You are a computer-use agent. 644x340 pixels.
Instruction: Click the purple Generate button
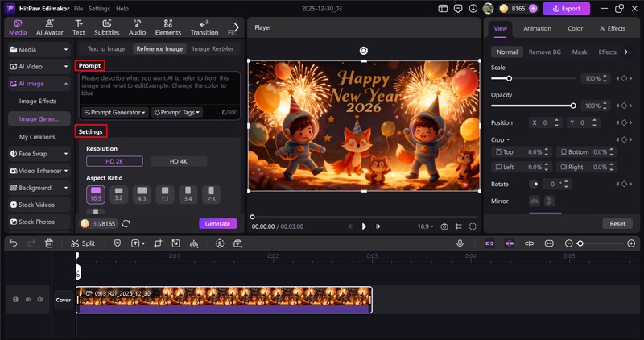coord(217,224)
